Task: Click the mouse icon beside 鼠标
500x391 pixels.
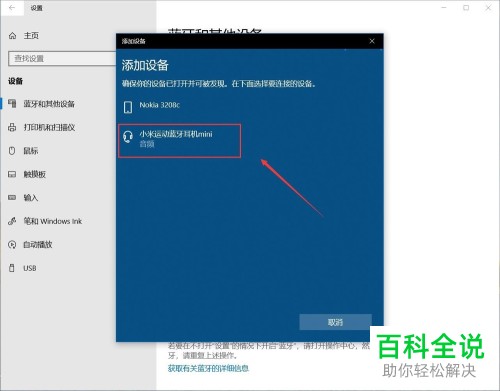Action: [12, 151]
